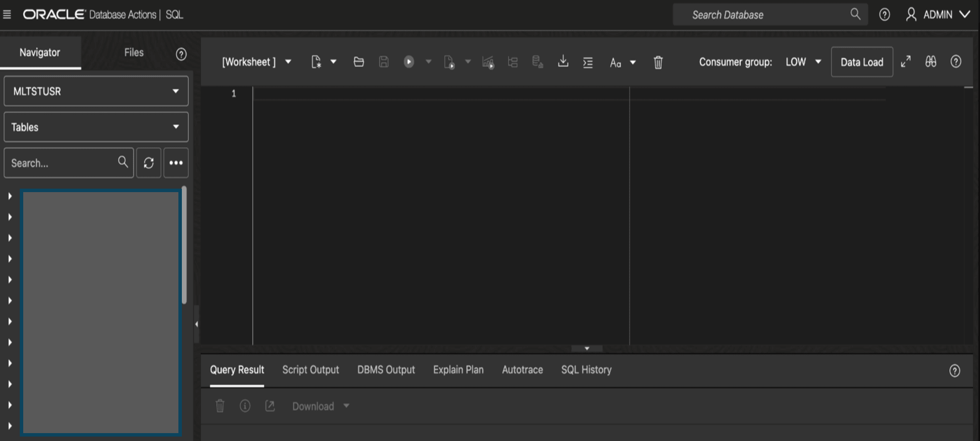This screenshot has height=441, width=980.
Task: Create a new worksheet file
Action: click(x=316, y=62)
